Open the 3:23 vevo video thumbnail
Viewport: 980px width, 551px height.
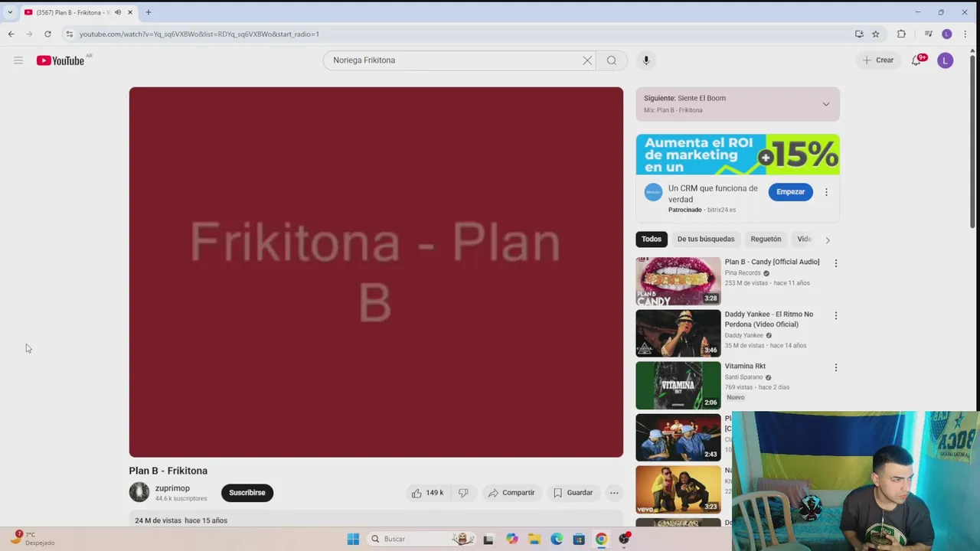click(x=678, y=489)
